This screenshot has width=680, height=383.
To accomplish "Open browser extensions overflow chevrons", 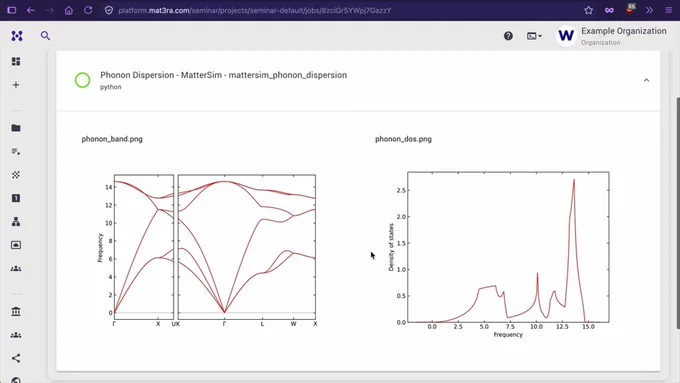I will (649, 10).
